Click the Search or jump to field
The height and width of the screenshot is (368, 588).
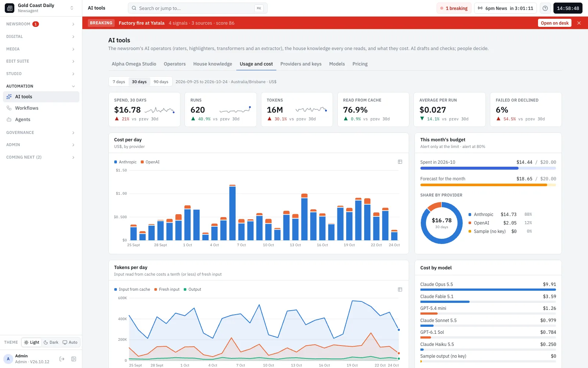(x=197, y=8)
